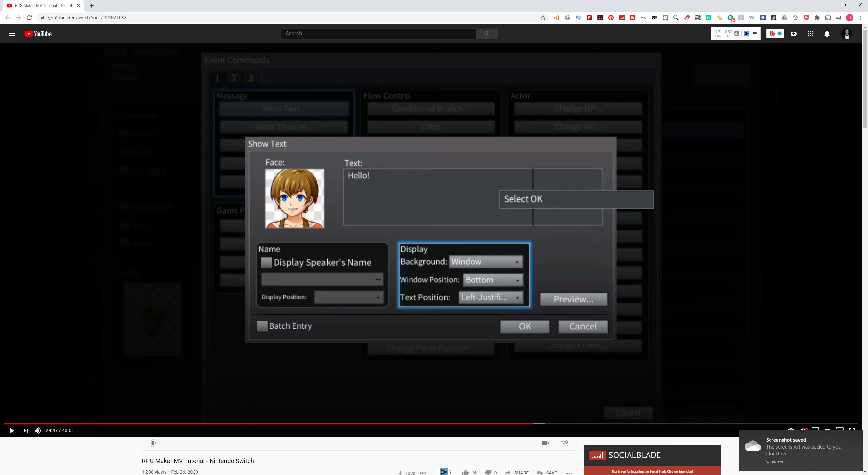Click the Change HP... command button
Image resolution: width=868 pixels, height=475 pixels.
click(578, 109)
